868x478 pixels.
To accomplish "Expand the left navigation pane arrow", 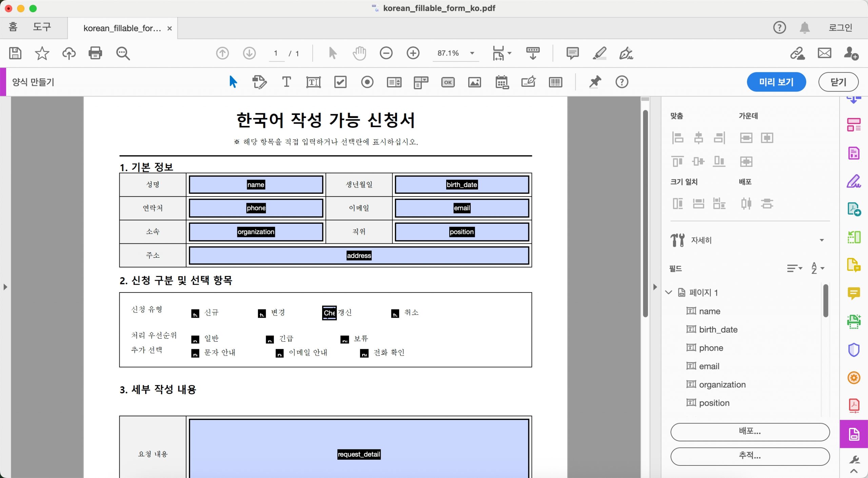I will (x=5, y=287).
